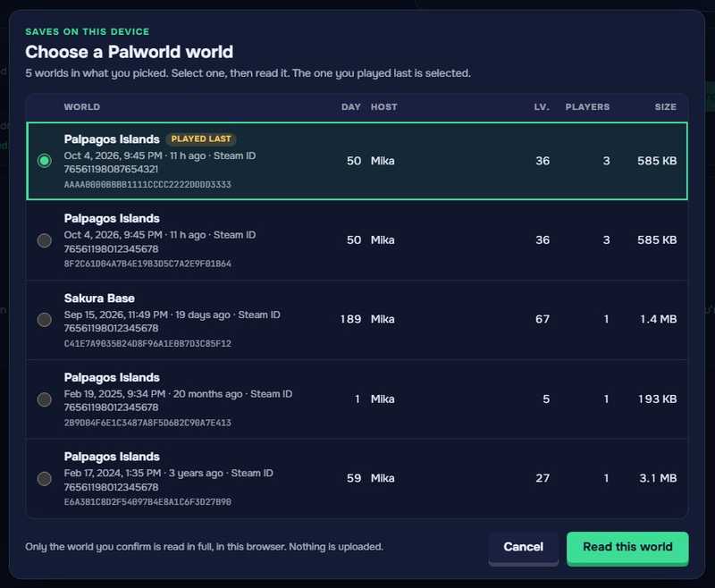Click the PLAYED LAST badge
The height and width of the screenshot is (588, 715).
click(x=201, y=139)
